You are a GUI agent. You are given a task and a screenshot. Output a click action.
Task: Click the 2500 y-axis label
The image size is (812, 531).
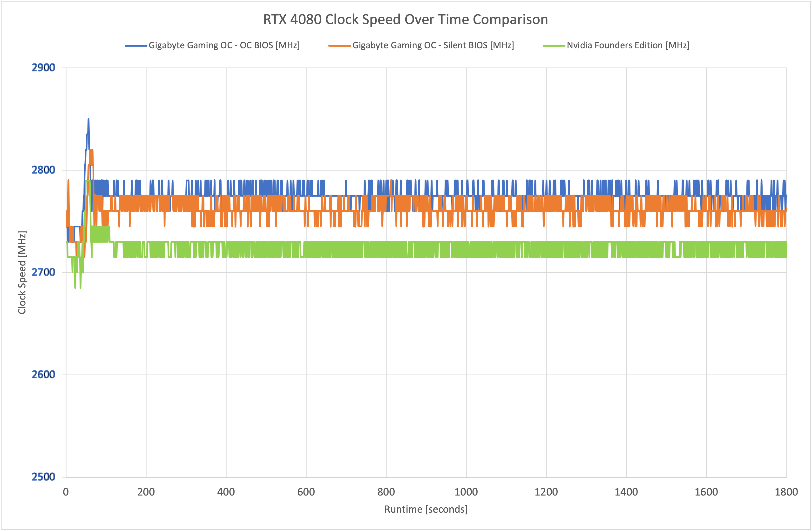[43, 477]
